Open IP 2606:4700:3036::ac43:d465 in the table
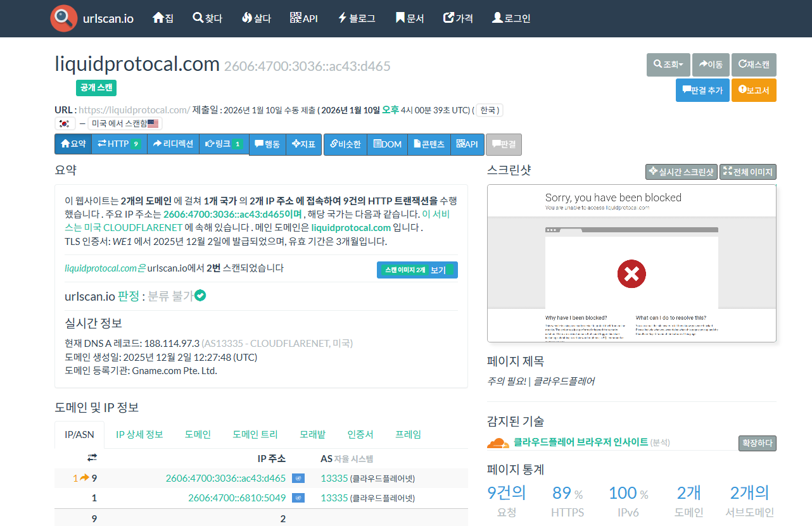Screen dimensions: 812x526 click(225, 479)
